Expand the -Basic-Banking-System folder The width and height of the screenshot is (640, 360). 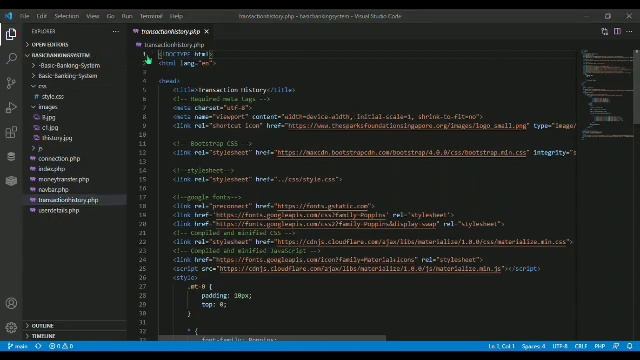coord(74,65)
